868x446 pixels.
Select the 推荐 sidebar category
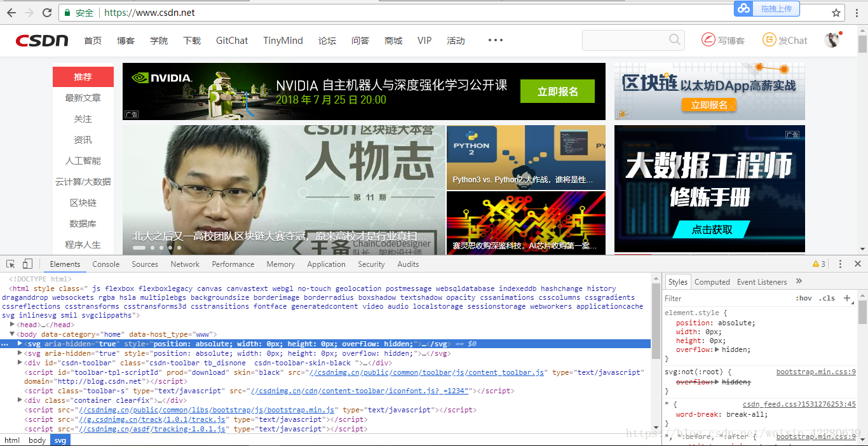point(83,77)
